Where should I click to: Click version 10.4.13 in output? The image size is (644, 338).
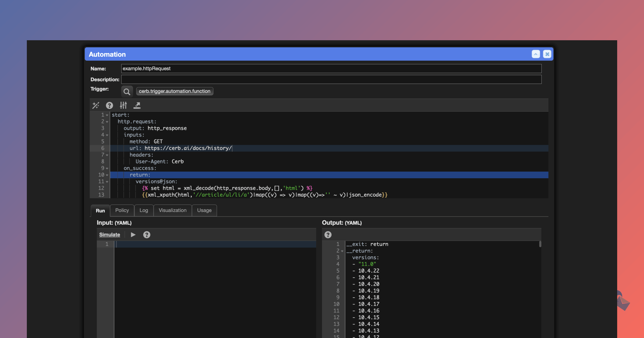click(369, 331)
